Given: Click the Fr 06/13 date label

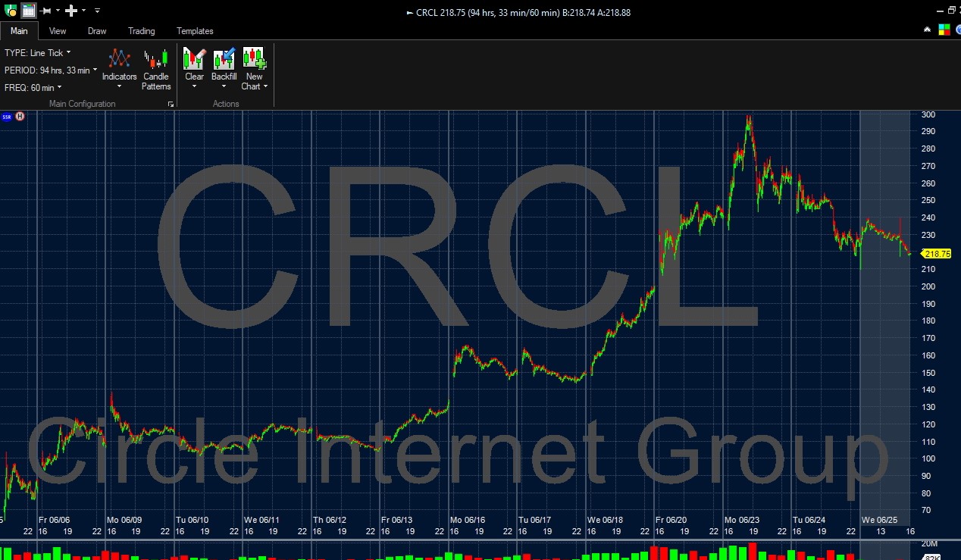Looking at the screenshot, I should [397, 520].
